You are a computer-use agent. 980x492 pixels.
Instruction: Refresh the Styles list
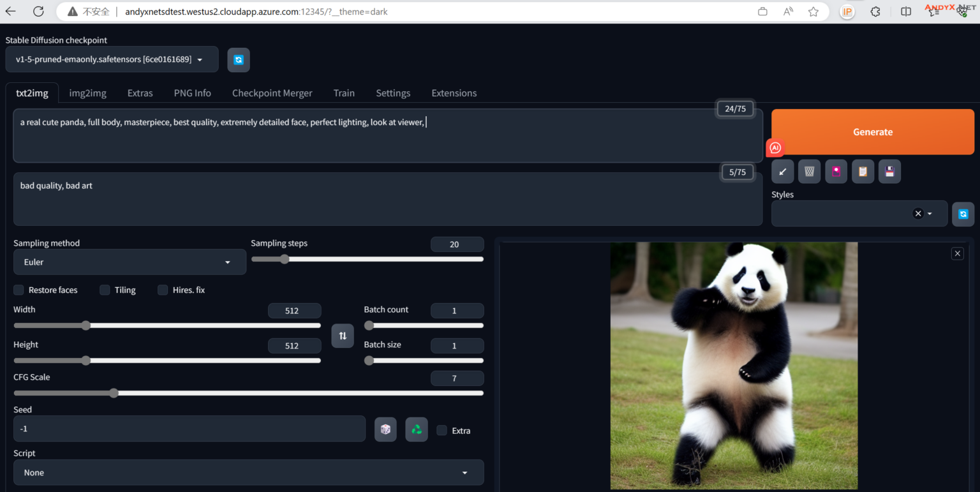click(x=963, y=214)
